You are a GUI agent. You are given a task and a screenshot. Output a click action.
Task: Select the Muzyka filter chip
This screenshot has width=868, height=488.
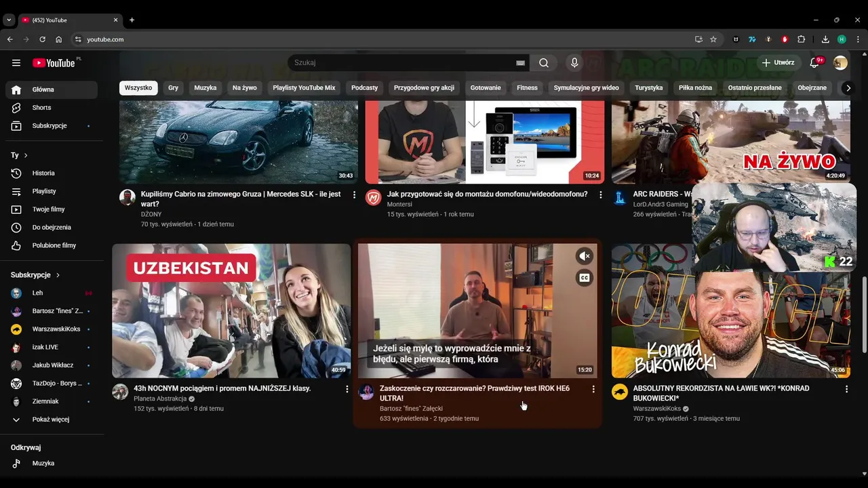click(x=205, y=87)
